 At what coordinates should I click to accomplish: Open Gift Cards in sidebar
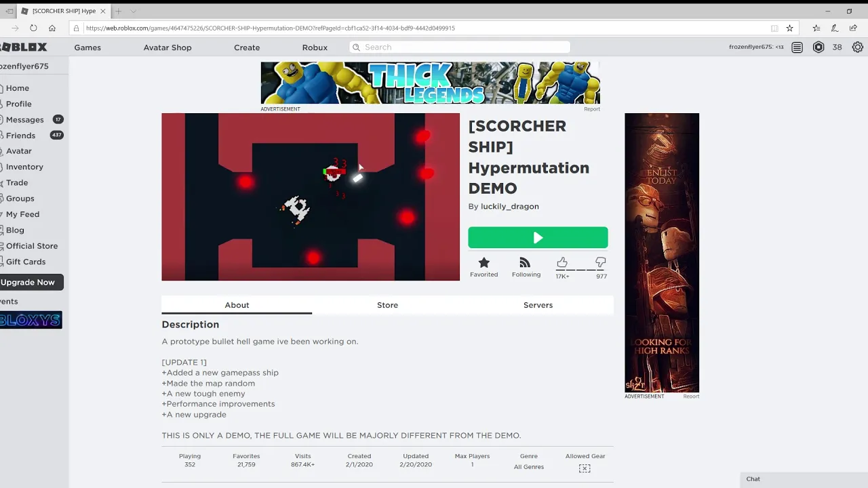click(x=26, y=262)
